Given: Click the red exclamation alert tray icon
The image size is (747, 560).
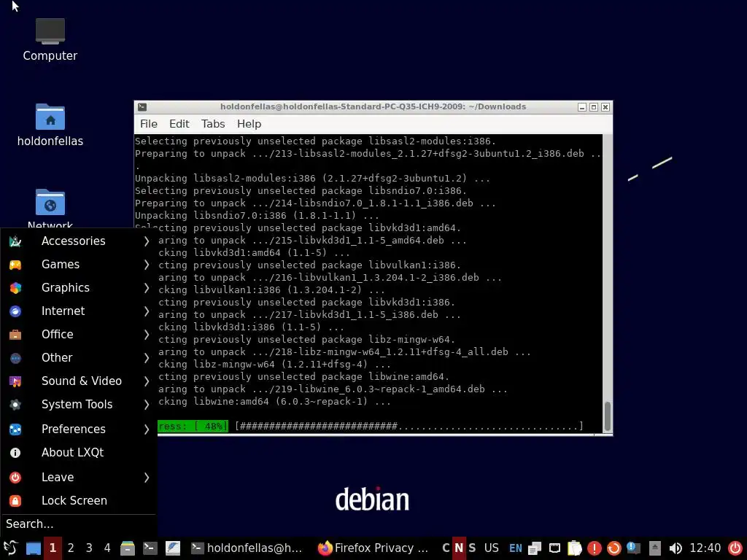Looking at the screenshot, I should click(594, 548).
